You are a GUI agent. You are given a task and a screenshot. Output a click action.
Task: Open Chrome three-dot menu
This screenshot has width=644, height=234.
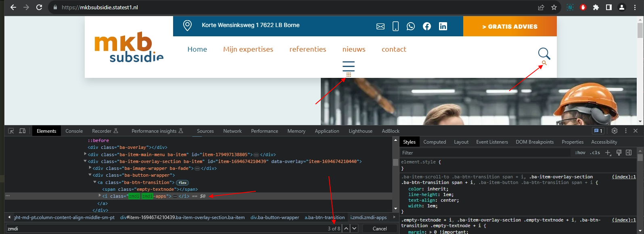point(635,7)
